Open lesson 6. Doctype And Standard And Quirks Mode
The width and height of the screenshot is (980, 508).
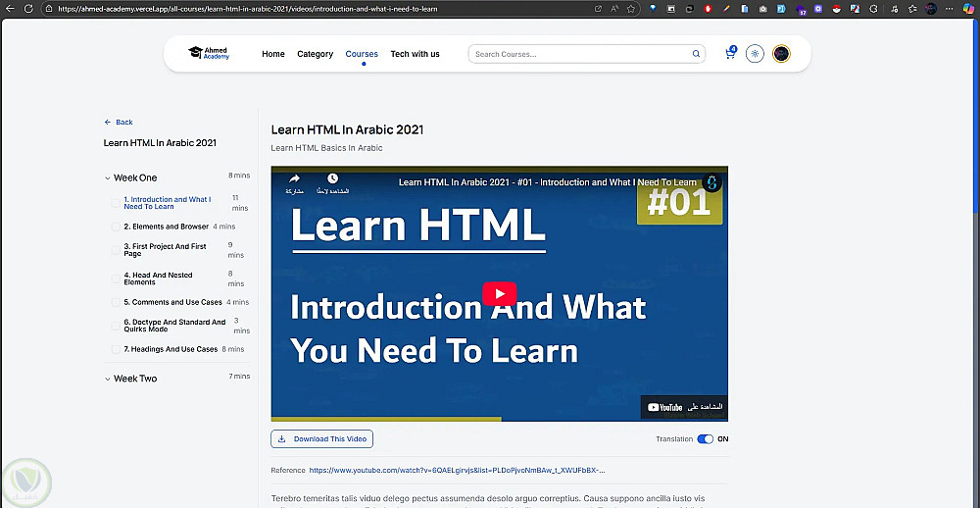[x=175, y=326]
